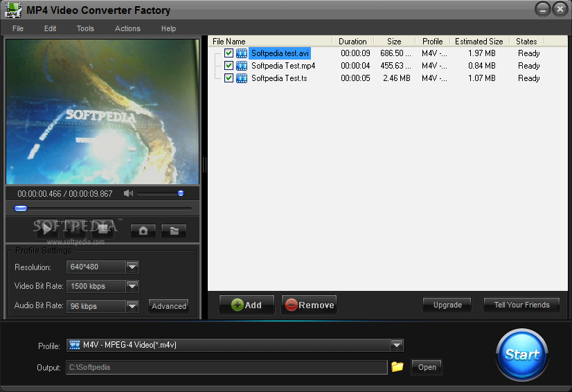
Task: Click the playback seek slider handle
Action: [21, 208]
